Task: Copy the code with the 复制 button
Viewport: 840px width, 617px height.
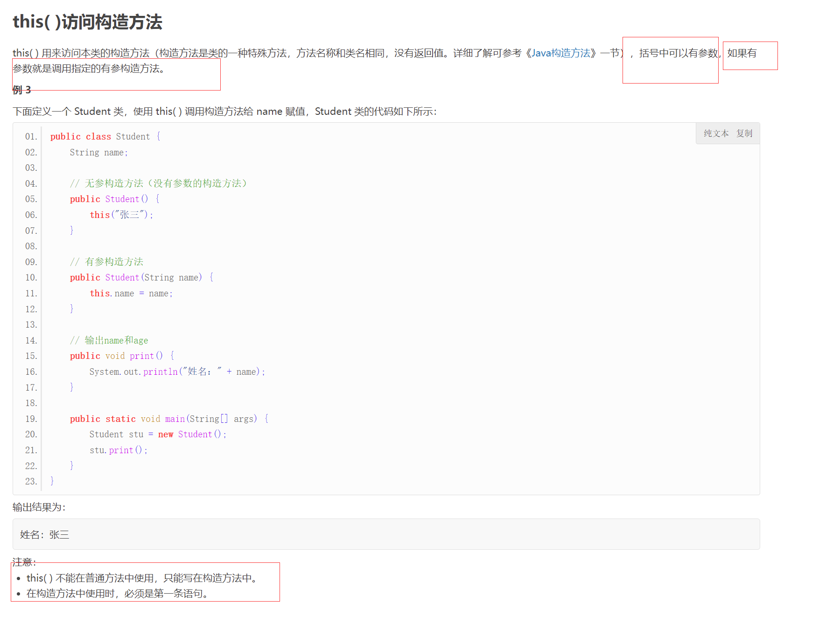Action: tap(744, 133)
